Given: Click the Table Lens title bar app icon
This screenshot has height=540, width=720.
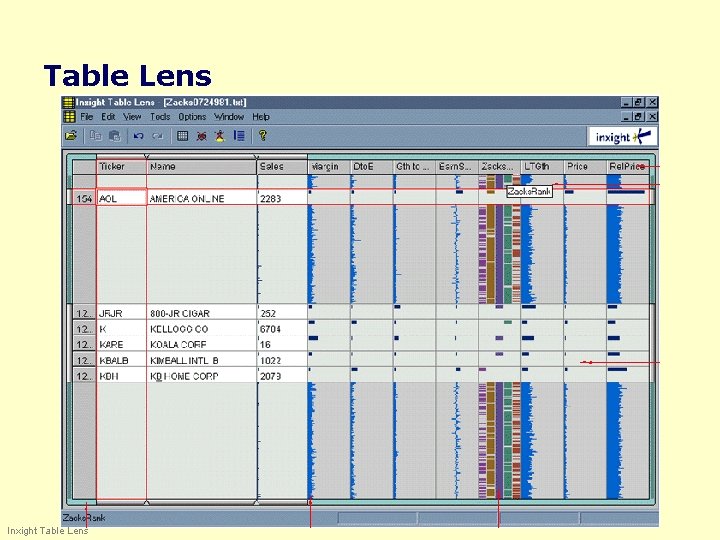Looking at the screenshot, I should click(68, 102).
